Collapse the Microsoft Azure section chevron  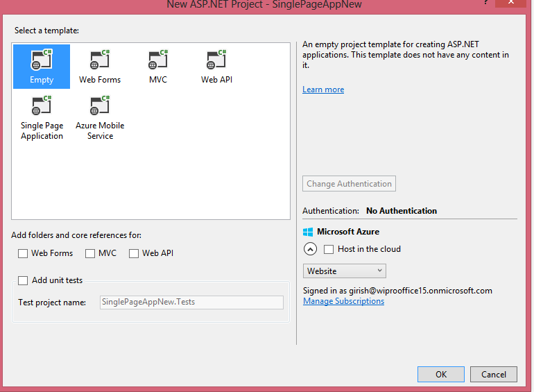tap(310, 249)
